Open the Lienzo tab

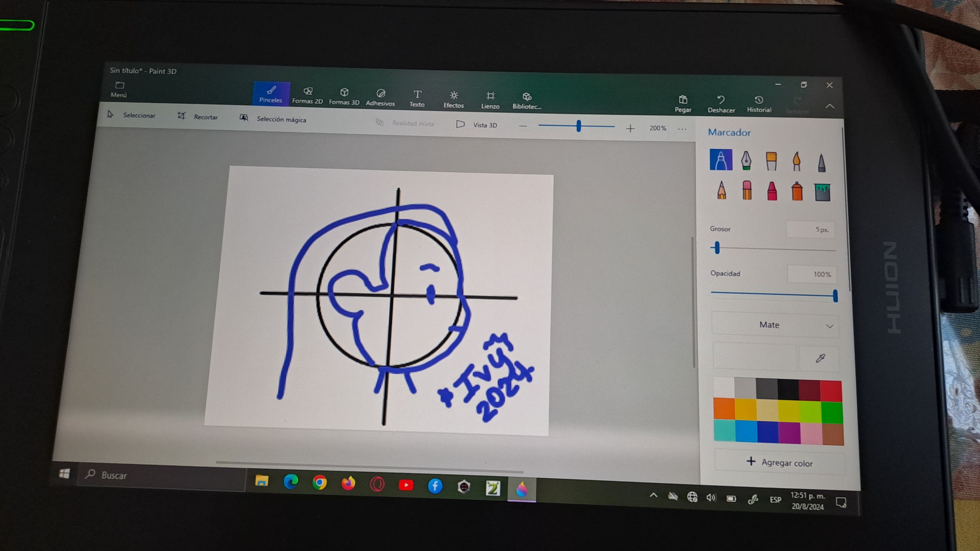tap(490, 101)
